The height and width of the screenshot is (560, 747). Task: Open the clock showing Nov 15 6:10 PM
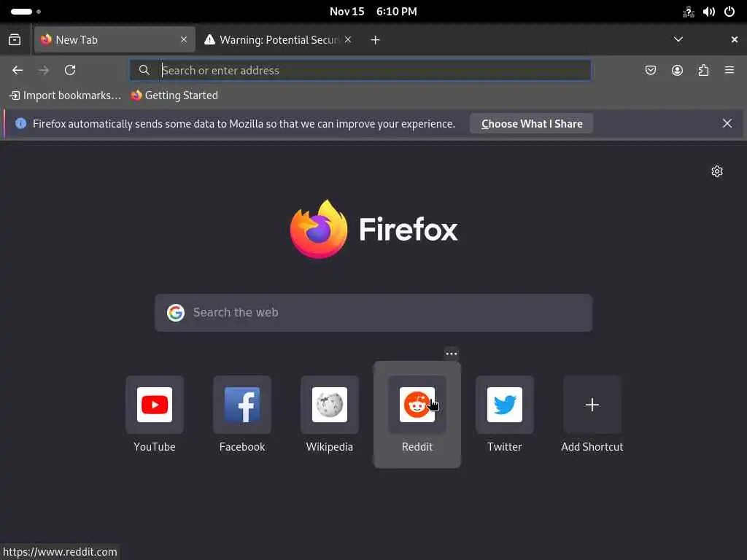[x=373, y=12]
